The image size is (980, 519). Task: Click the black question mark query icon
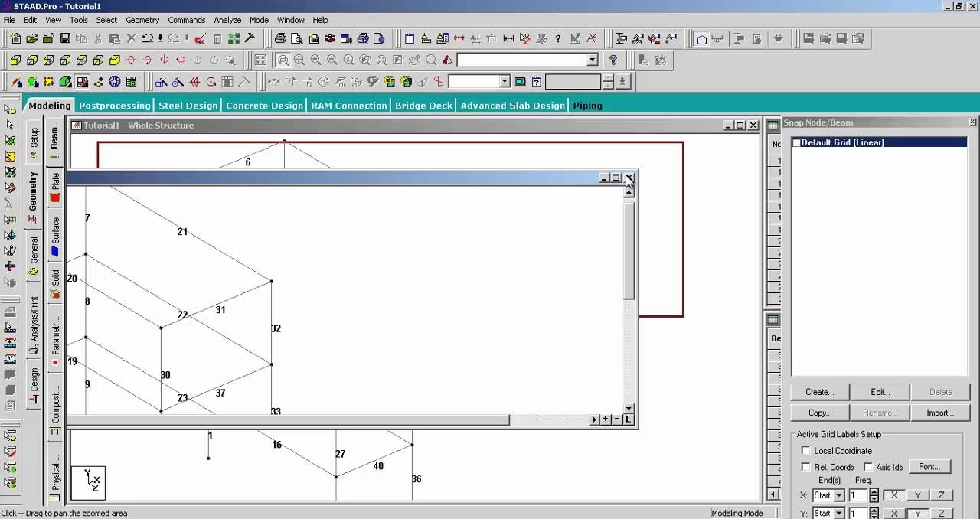pyautogui.click(x=557, y=38)
